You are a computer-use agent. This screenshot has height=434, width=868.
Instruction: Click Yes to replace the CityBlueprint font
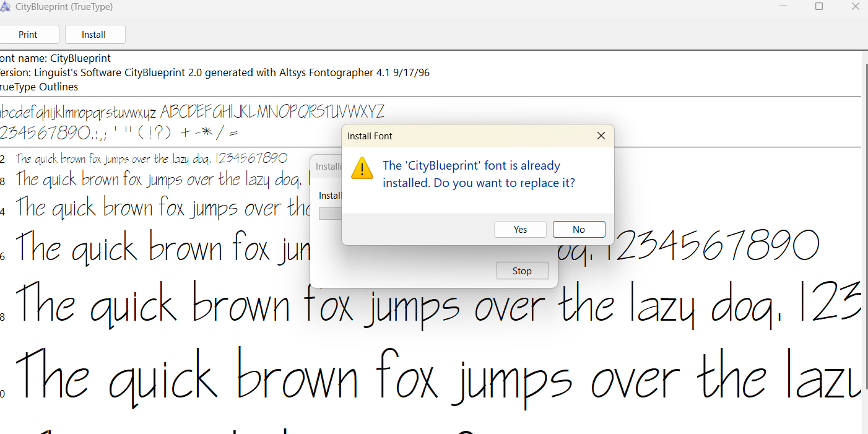[520, 229]
